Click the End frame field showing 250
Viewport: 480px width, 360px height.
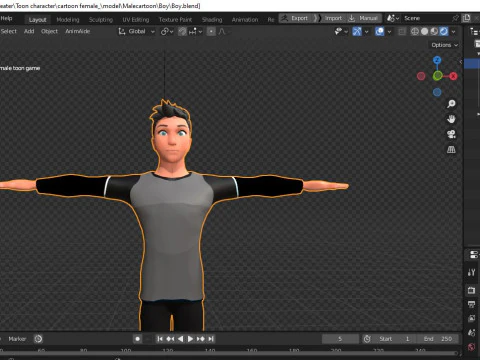coord(438,339)
